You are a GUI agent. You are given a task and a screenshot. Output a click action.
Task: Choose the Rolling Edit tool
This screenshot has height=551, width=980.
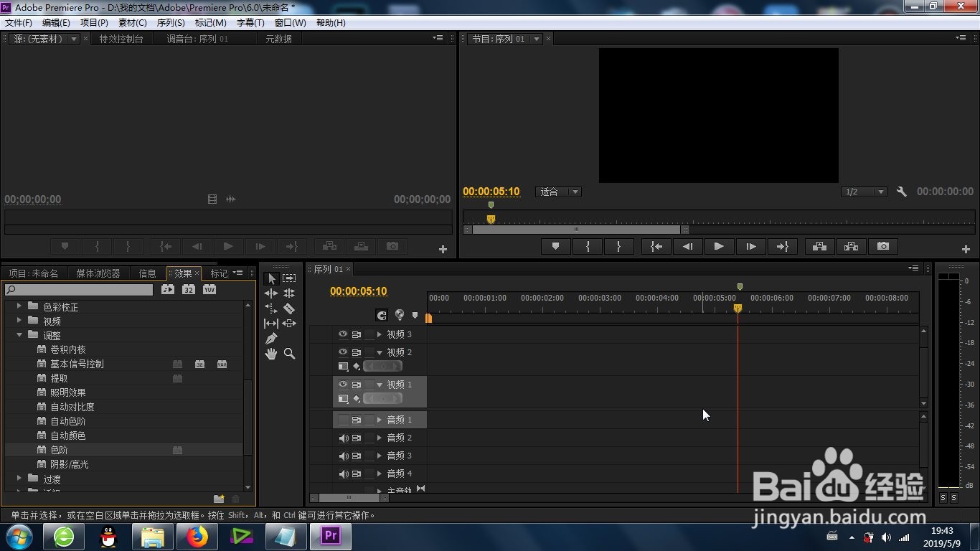pos(289,293)
